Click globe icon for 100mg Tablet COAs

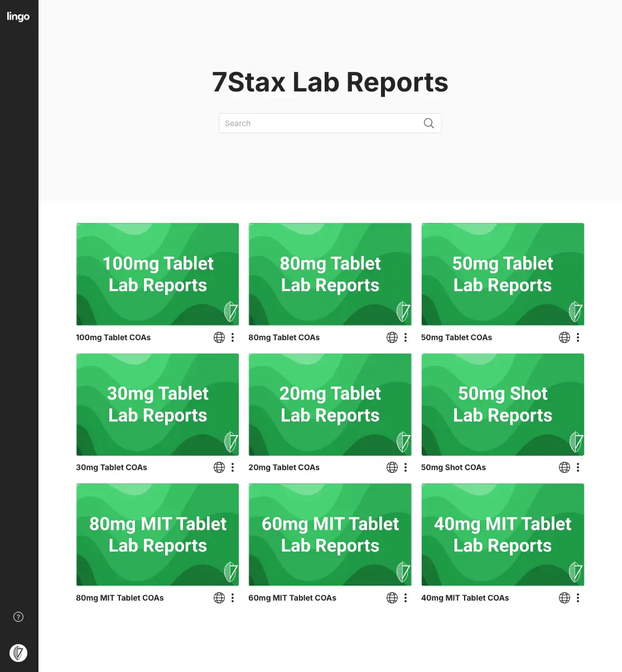coord(219,337)
